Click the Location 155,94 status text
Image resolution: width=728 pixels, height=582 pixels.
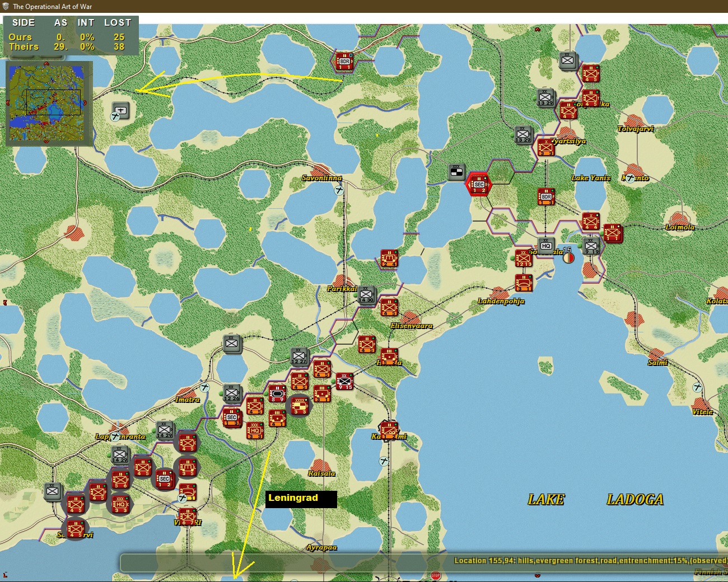coord(590,560)
